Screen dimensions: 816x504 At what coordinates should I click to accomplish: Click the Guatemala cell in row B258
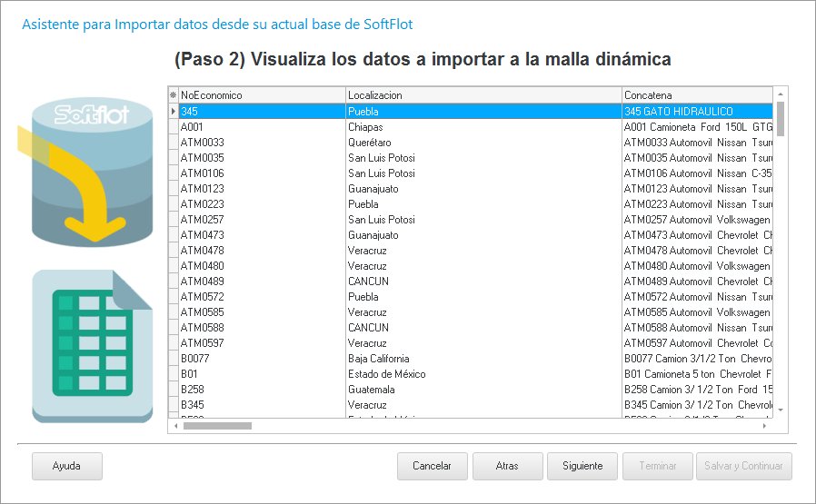pos(483,389)
